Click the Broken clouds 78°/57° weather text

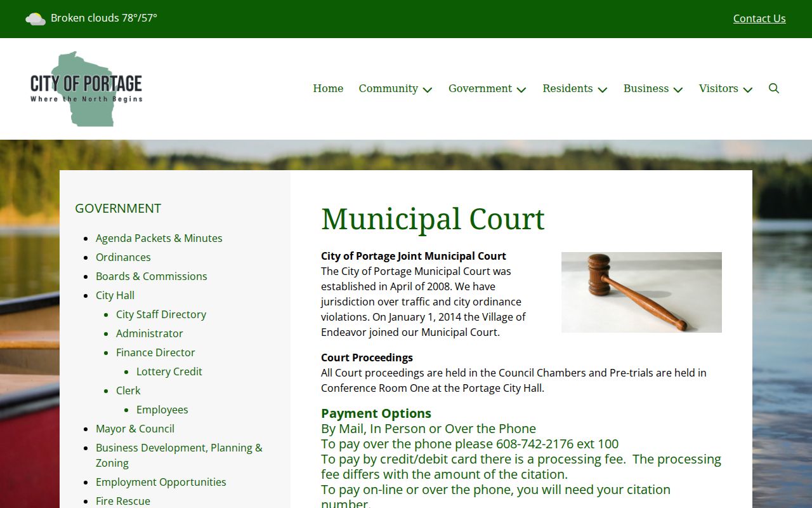click(104, 18)
